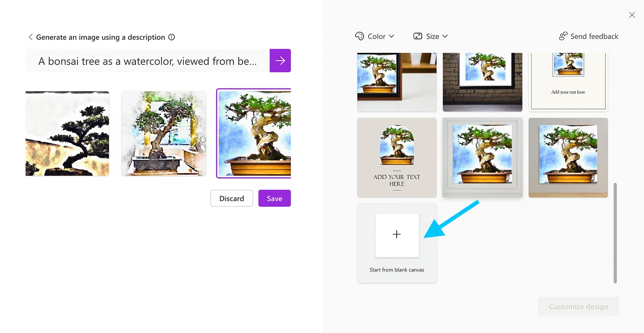Click the palette icon beside Color
Image resolution: width=644 pixels, height=333 pixels.
tap(360, 36)
